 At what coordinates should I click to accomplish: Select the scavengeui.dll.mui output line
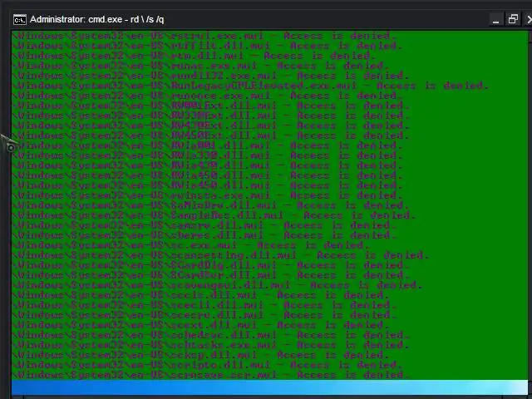point(217,285)
